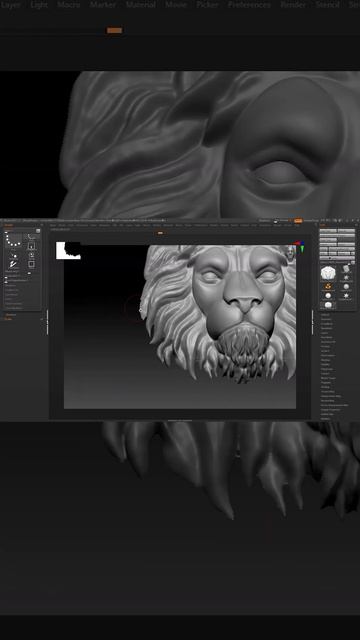Viewport: 360px width, 640px height.
Task: Expand the Layers subpalette
Action: coord(324,333)
